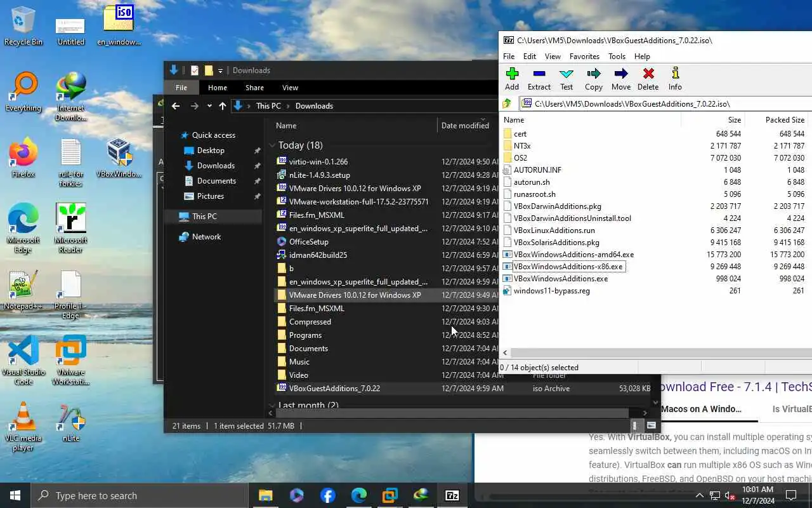812x508 pixels.
Task: Select the Visual Studio Code desktop icon
Action: 23,361
